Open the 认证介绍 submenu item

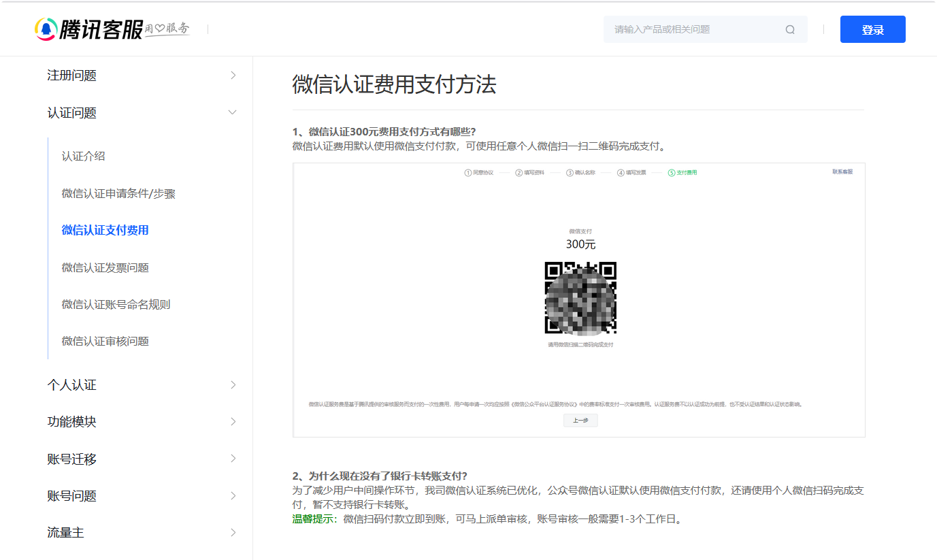pos(84,157)
